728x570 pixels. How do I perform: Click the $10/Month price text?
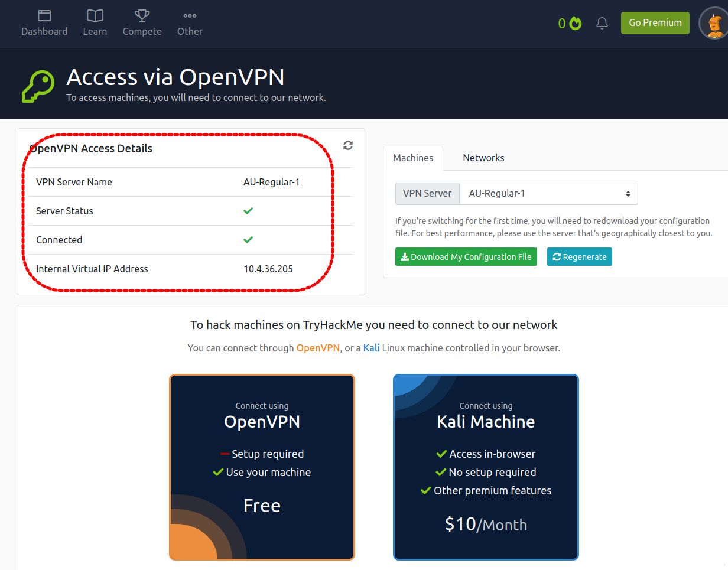[486, 525]
